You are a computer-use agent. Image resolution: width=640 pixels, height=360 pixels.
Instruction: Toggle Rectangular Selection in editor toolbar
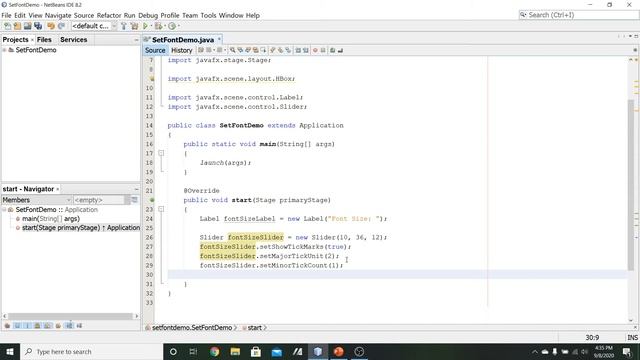(263, 50)
